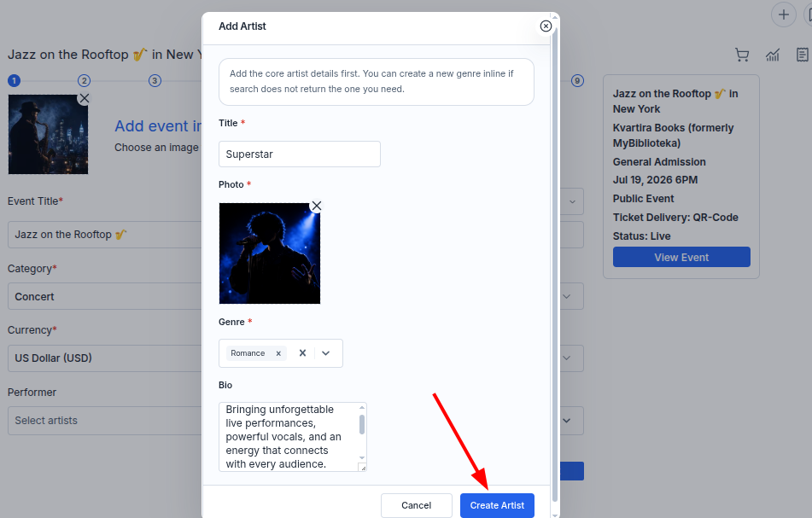Screen dimensions: 812x518
Task: Click the artist photo thumbnail
Action: click(x=269, y=253)
